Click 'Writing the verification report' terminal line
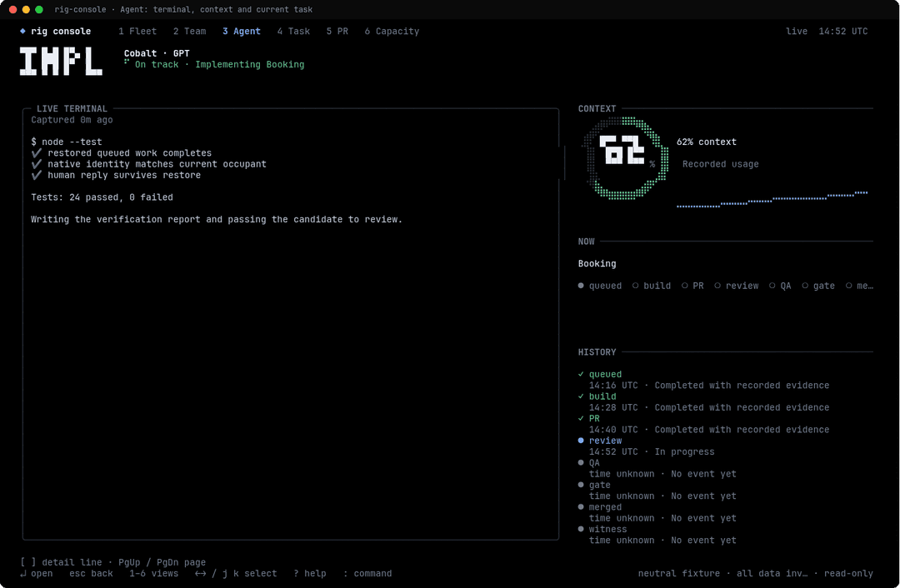 (217, 219)
